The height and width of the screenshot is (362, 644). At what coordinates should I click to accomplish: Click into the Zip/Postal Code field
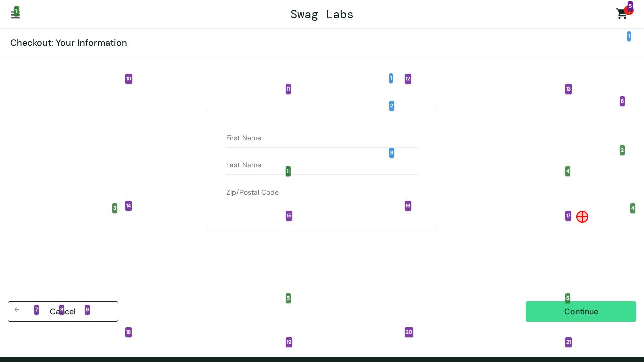click(322, 193)
